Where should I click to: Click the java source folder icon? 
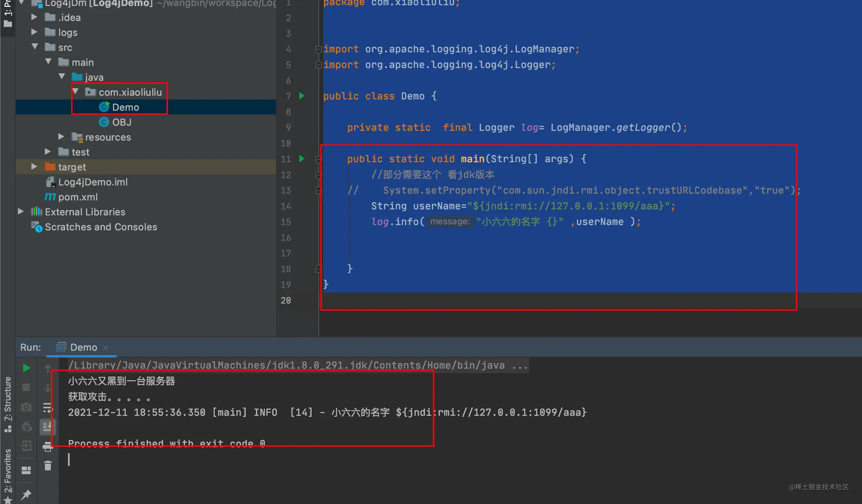(77, 77)
